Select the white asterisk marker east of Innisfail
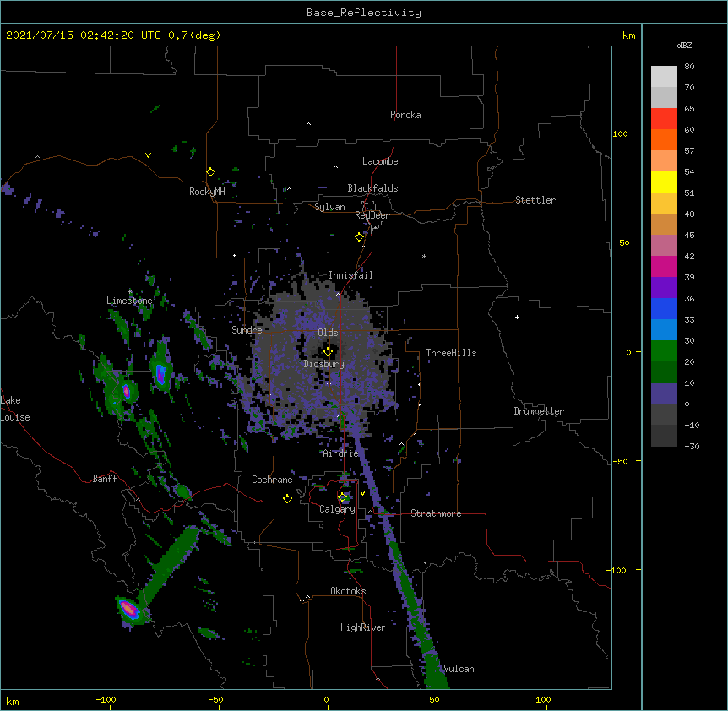 [424, 256]
